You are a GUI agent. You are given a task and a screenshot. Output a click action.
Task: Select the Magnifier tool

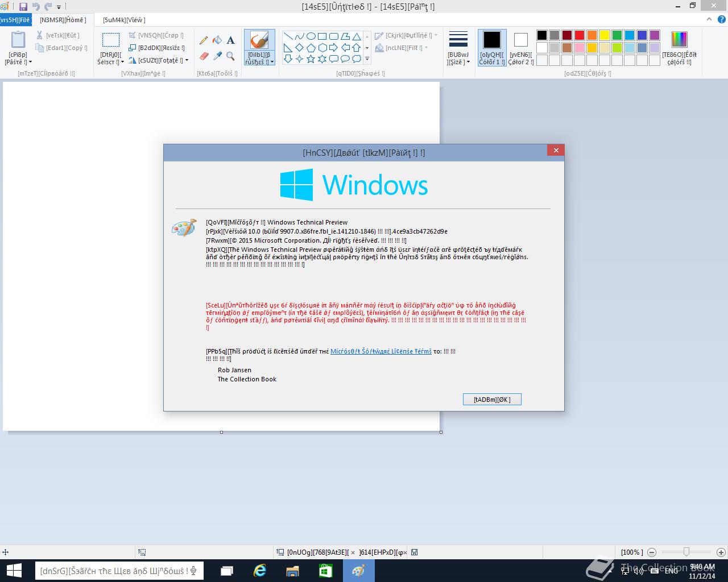click(x=230, y=56)
